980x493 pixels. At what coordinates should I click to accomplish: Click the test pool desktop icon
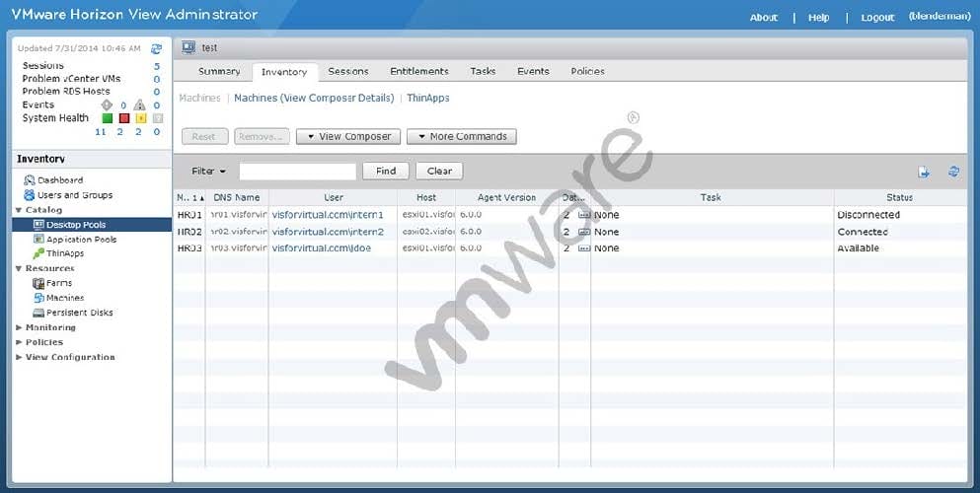tap(188, 47)
